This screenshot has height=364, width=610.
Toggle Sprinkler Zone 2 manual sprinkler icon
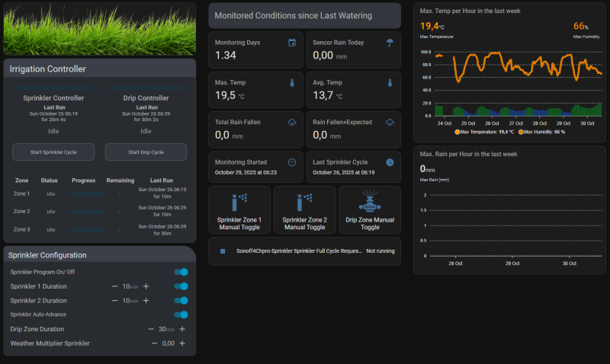tap(304, 202)
